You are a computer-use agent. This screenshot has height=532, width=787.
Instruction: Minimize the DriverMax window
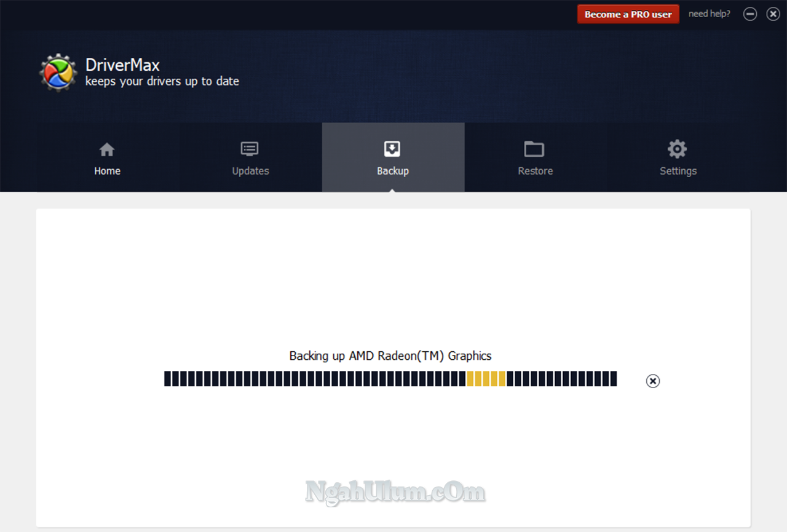pos(750,14)
